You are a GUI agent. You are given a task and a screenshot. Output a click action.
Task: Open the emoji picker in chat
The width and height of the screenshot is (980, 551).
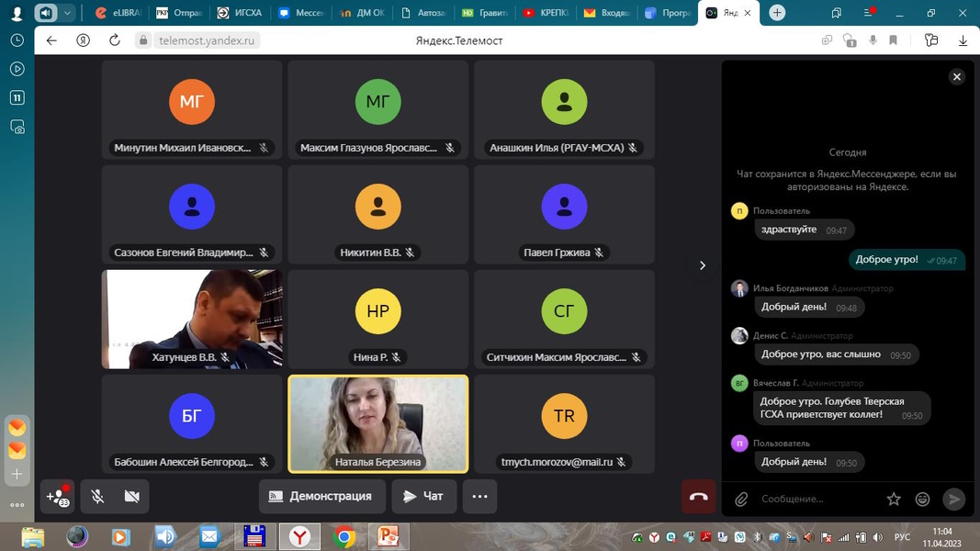click(x=922, y=499)
